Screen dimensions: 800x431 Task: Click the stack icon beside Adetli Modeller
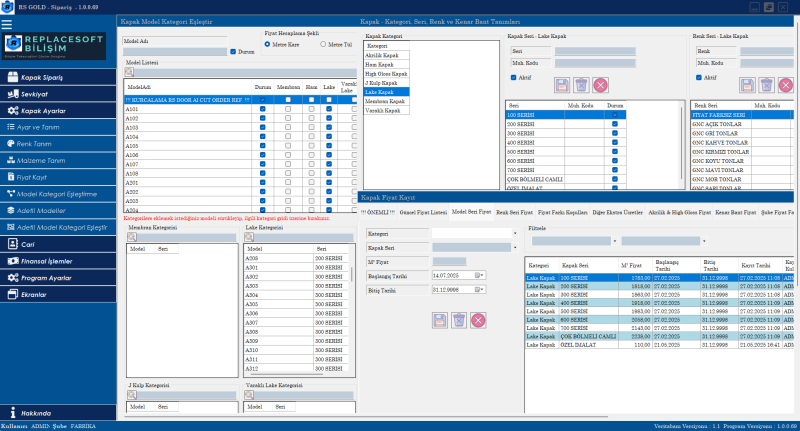point(11,210)
